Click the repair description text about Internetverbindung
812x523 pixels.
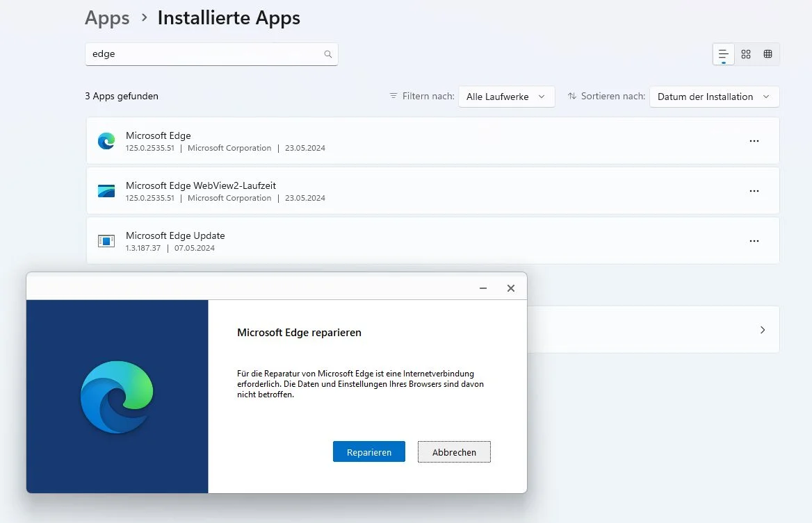coord(360,384)
